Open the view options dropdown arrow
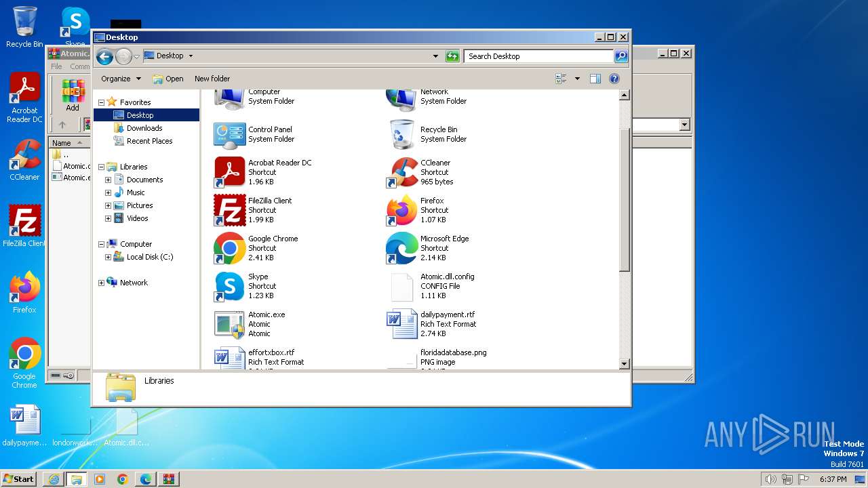Image resolution: width=868 pixels, height=488 pixels. point(577,79)
